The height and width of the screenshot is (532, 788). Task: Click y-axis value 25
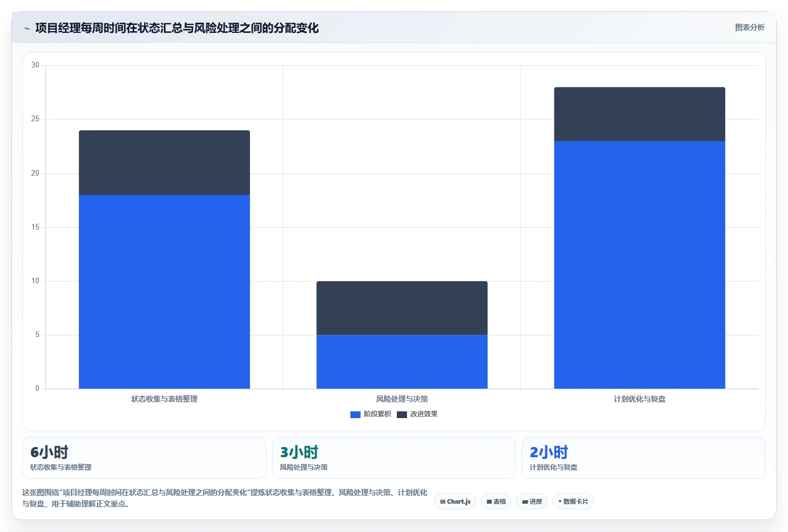pos(35,119)
